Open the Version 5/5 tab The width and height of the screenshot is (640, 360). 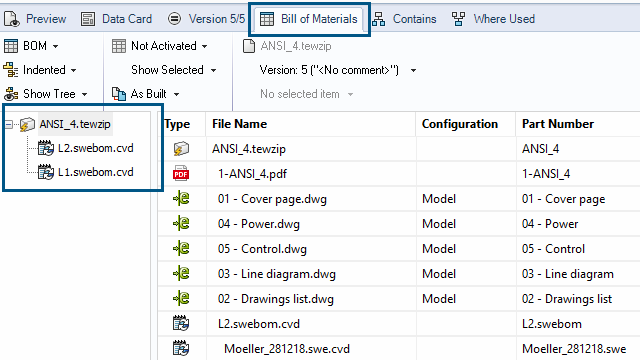point(207,19)
